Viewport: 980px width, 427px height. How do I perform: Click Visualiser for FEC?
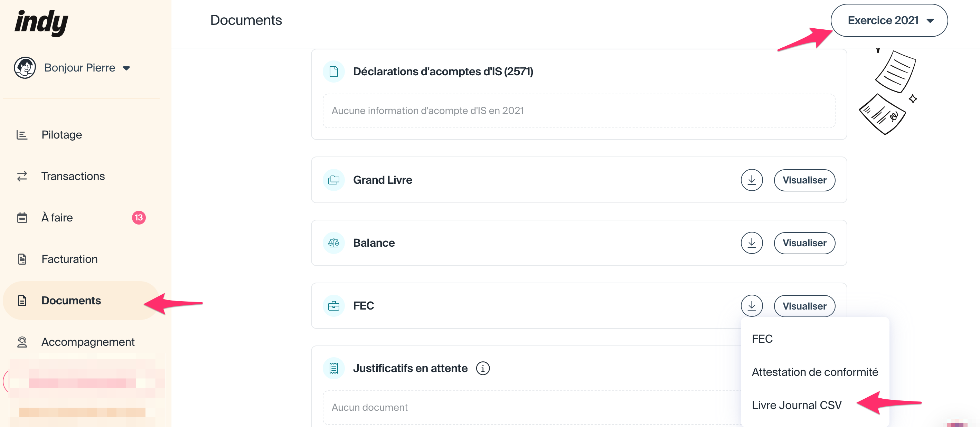pos(804,306)
